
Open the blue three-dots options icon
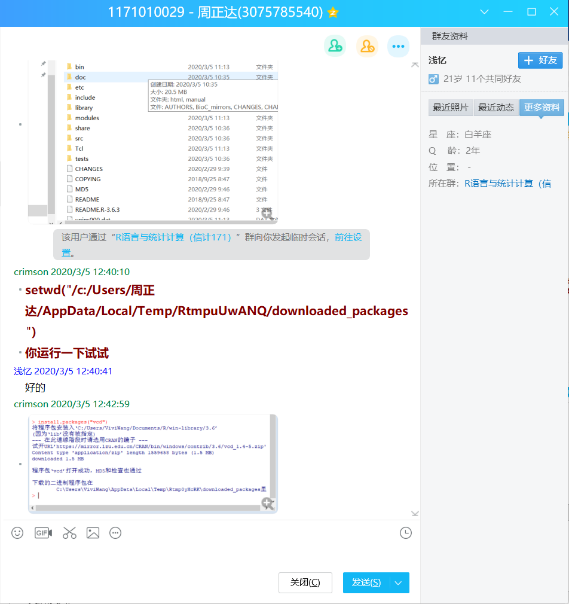(x=398, y=46)
